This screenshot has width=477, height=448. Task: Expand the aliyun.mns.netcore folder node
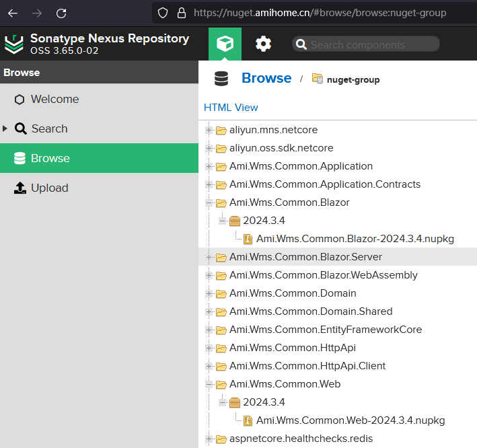click(209, 130)
